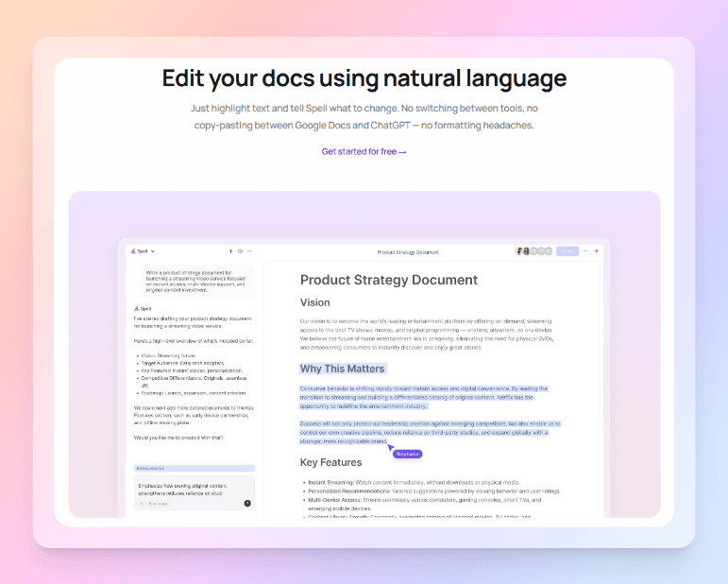Viewport: 728px width, 584px height.
Task: Click the "Success will not only protect" paragraph
Action: coord(430,433)
